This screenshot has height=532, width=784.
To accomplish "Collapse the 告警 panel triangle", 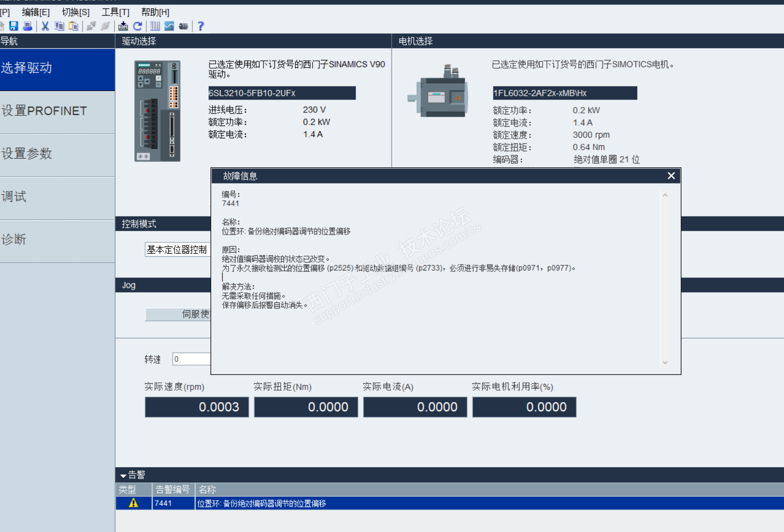I will [x=123, y=475].
